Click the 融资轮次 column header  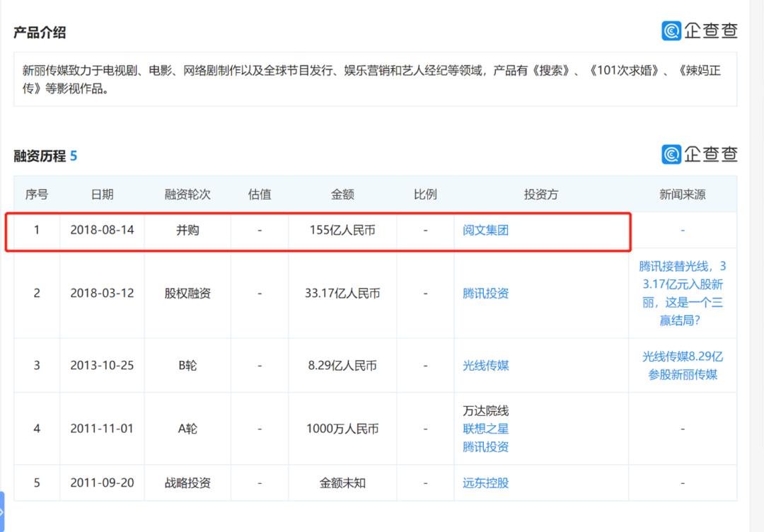tap(187, 195)
